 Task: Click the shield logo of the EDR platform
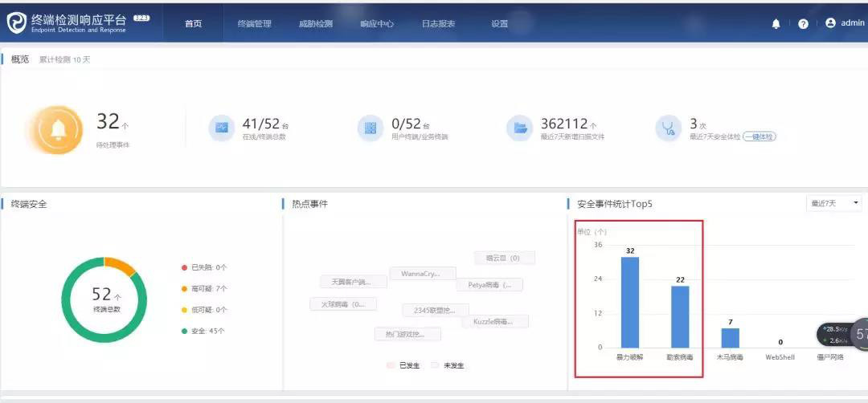(x=17, y=22)
